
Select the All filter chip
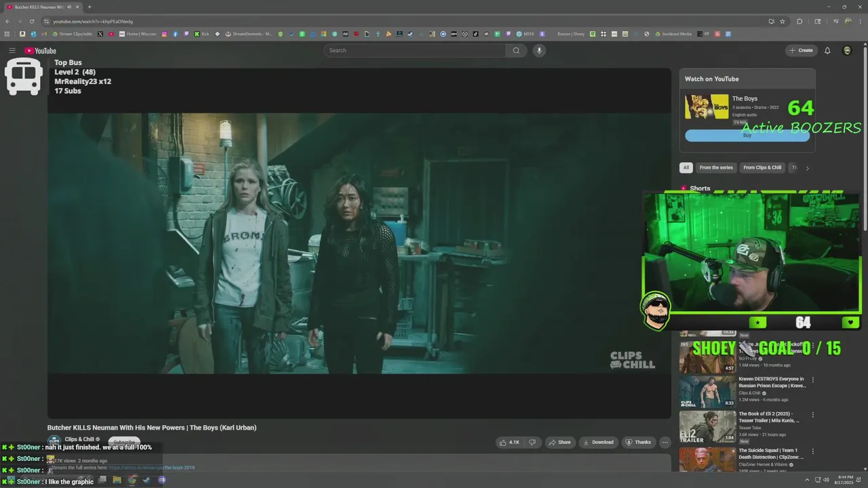click(x=686, y=167)
